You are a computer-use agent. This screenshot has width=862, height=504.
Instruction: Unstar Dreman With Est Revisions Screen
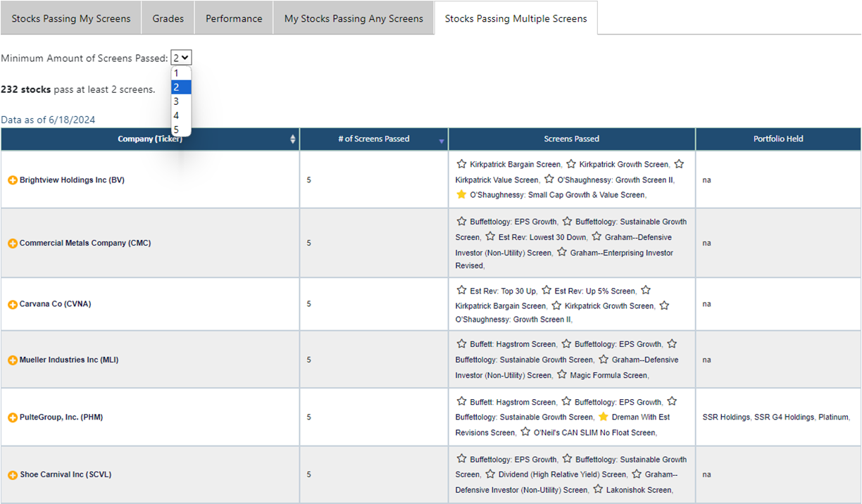tap(604, 417)
